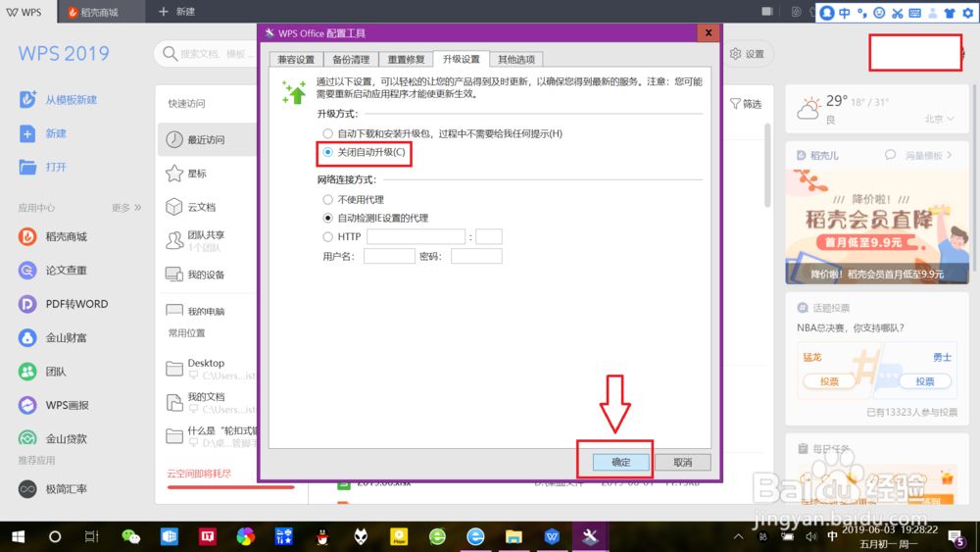Click the 新建 plus tab in WPS title bar
Image resolution: width=980 pixels, height=552 pixels.
coord(176,12)
